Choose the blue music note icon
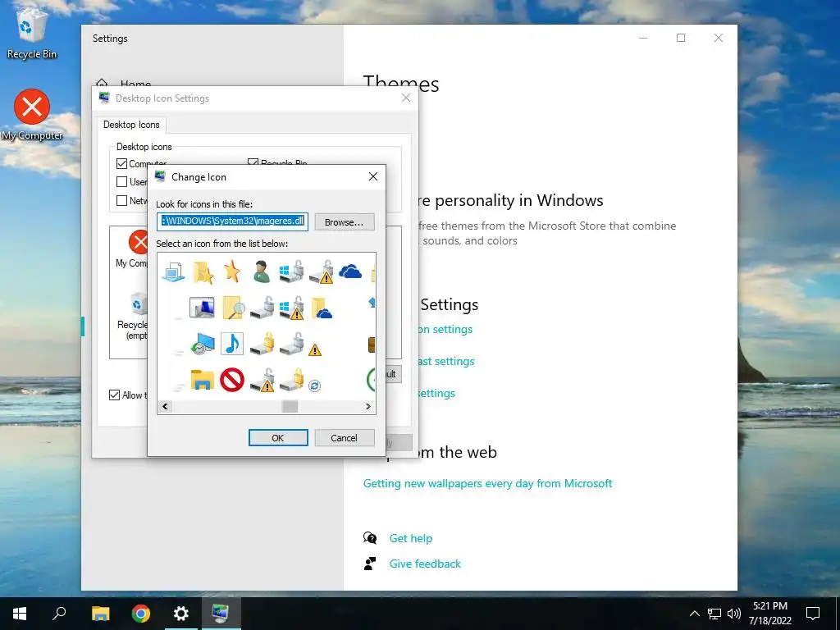This screenshot has width=840, height=630. coord(232,344)
